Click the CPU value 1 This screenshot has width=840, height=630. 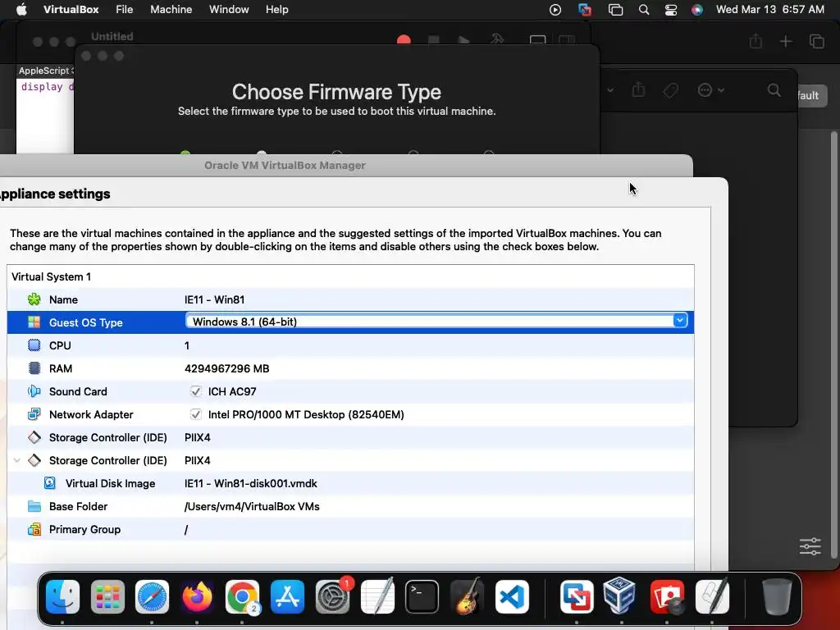coord(187,345)
